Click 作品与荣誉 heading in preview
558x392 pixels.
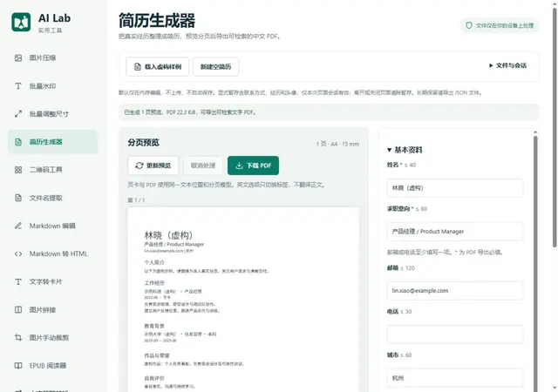coord(157,355)
